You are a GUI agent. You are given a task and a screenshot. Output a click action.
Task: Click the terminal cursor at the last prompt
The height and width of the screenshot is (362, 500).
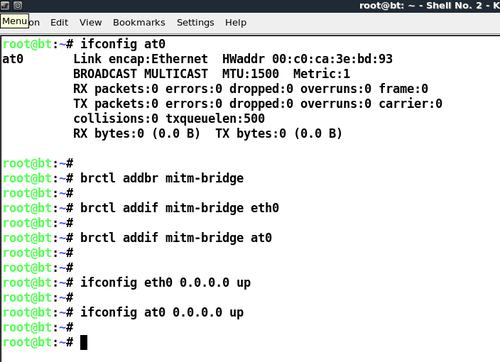click(x=84, y=343)
